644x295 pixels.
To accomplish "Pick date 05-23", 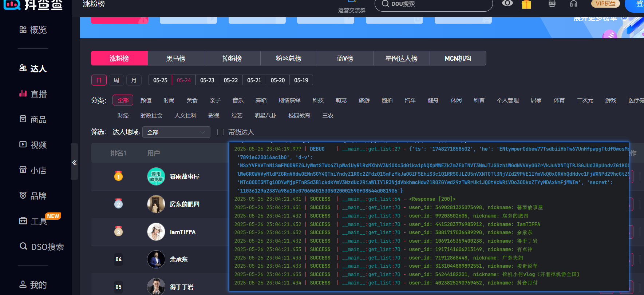I will pos(207,80).
